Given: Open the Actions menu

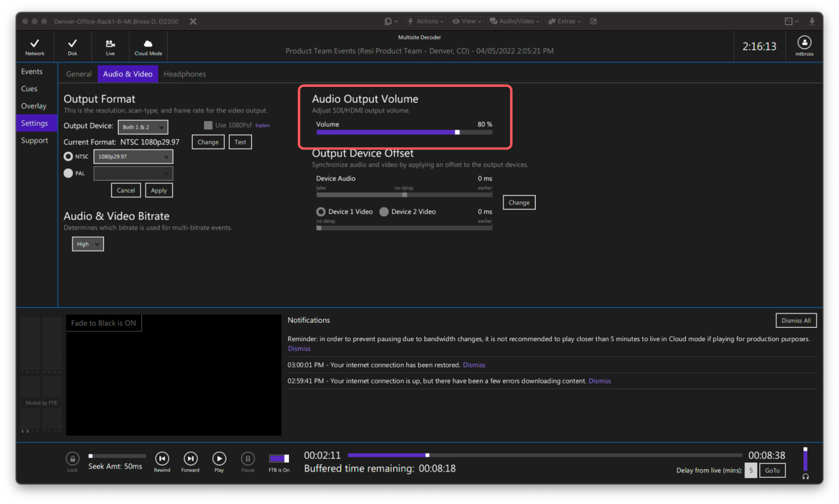Looking at the screenshot, I should [425, 21].
